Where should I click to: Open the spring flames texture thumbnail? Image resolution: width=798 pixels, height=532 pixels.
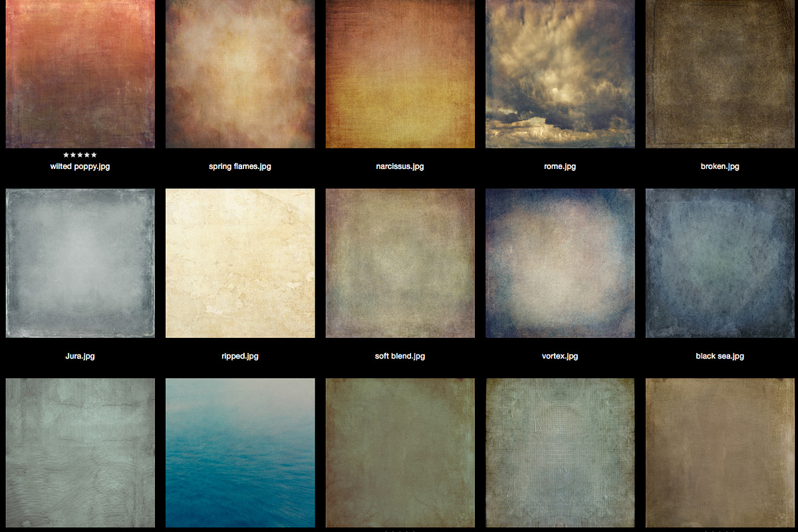(x=240, y=73)
